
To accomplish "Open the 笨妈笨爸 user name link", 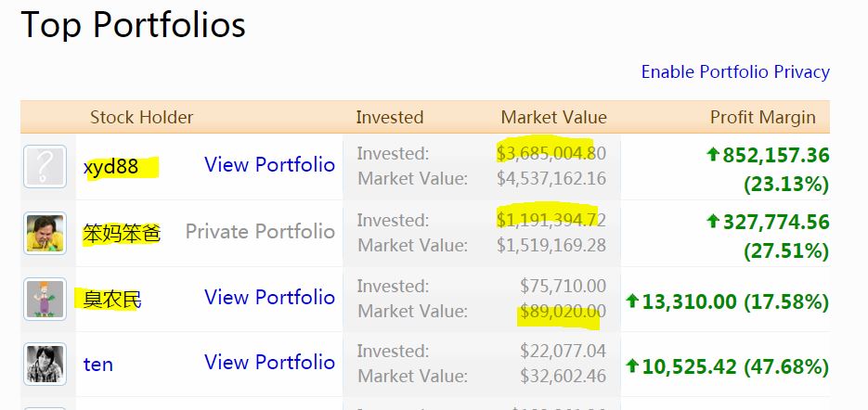I will (121, 233).
